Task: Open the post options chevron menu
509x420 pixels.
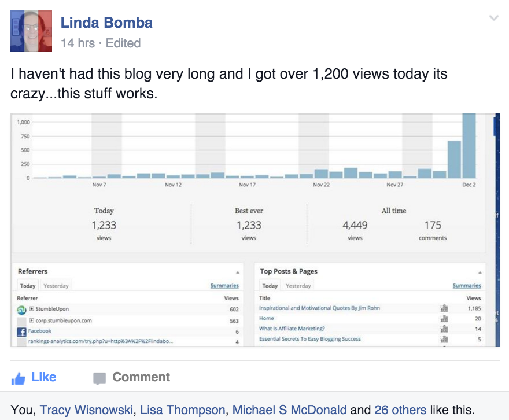Action: coord(494,18)
